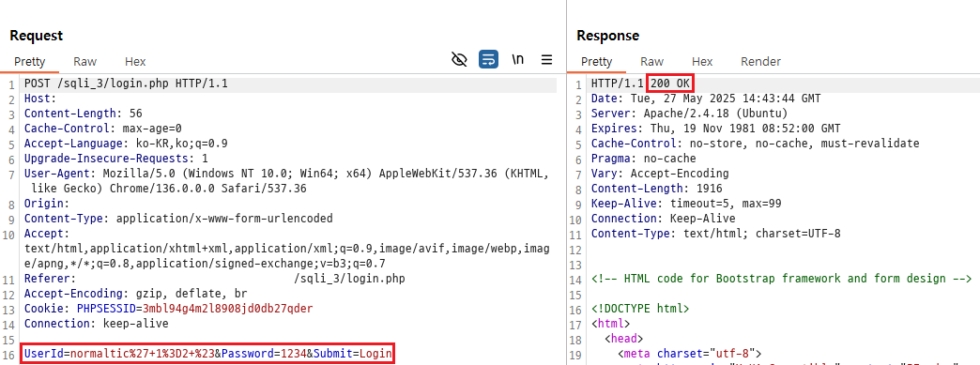
Task: Switch to Response Pretty tab
Action: (596, 61)
